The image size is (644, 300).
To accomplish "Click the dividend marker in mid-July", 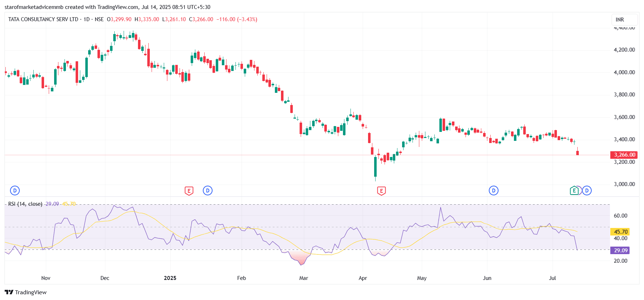I will click(587, 191).
